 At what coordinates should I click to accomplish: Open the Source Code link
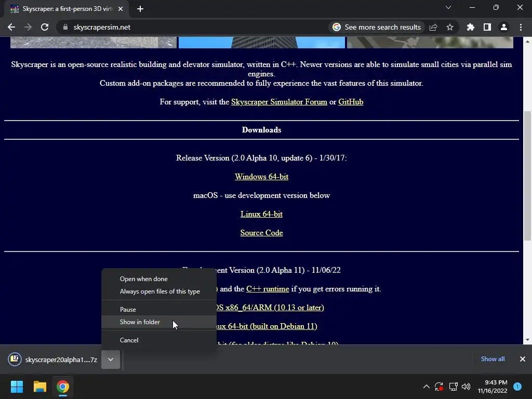pyautogui.click(x=262, y=233)
